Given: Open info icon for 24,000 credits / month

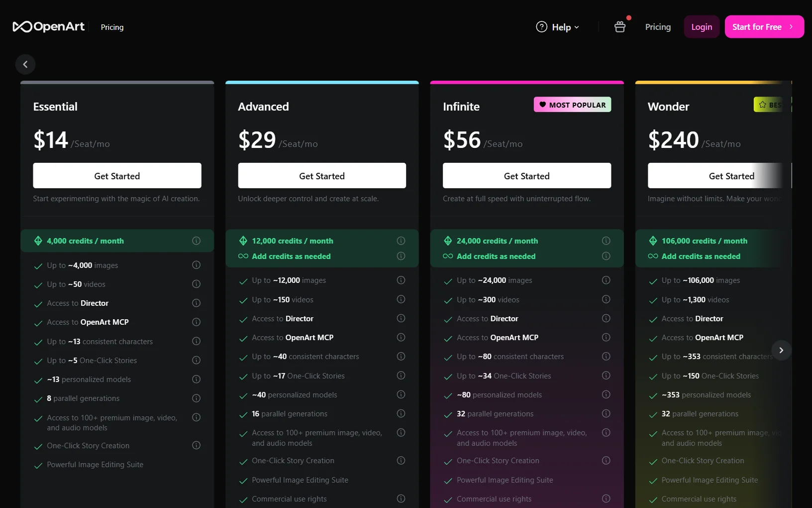Looking at the screenshot, I should coord(606,241).
